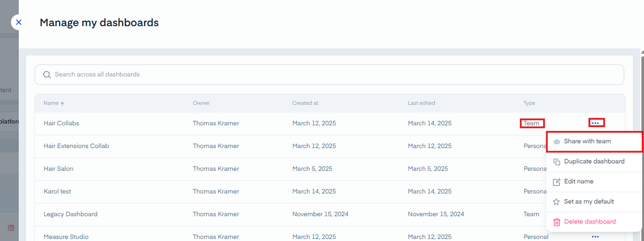Click the Team type of Hair Collabs
This screenshot has width=644, height=241.
click(531, 123)
